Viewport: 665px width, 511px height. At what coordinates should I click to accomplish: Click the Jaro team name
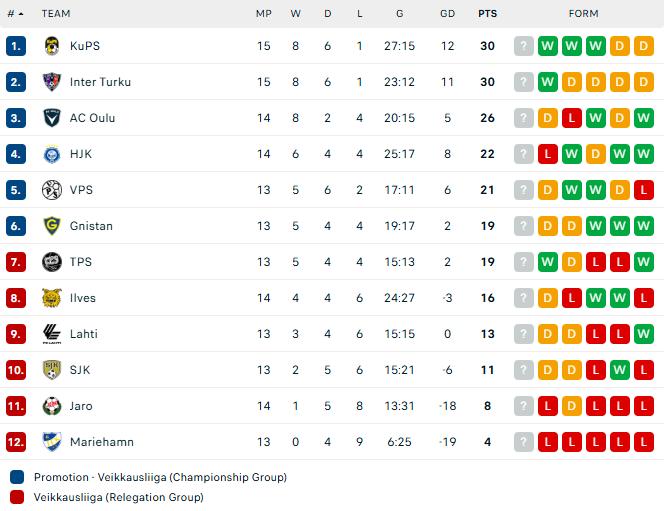click(x=81, y=406)
